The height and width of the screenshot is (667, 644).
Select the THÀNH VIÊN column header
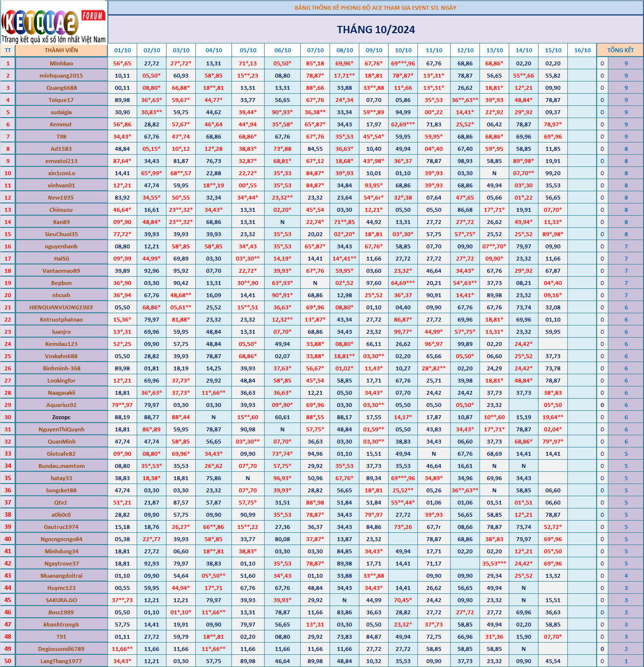[x=62, y=50]
